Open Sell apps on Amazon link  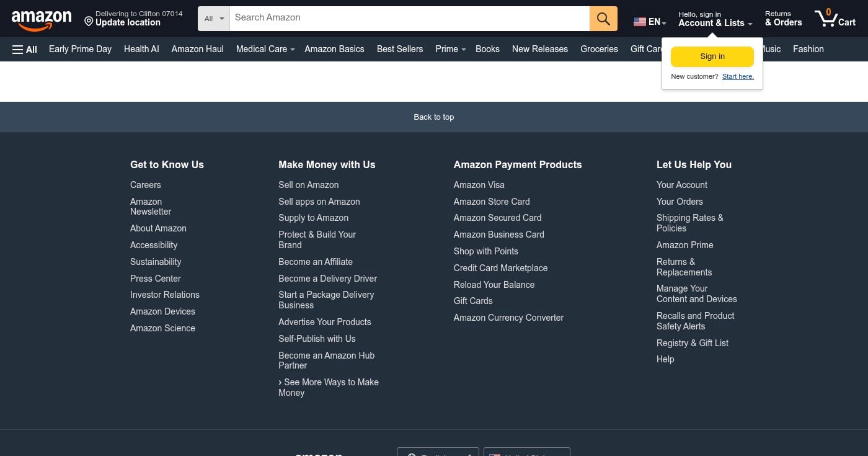click(x=319, y=202)
